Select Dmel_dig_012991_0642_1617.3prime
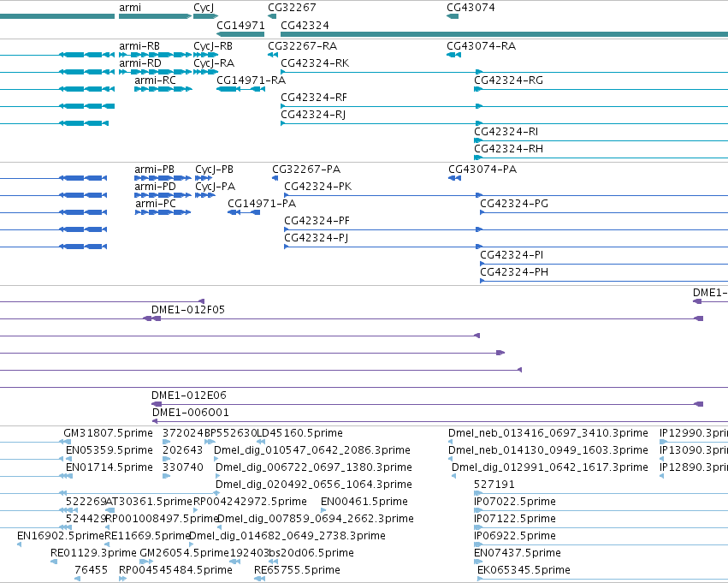This screenshot has width=728, height=583. (x=550, y=467)
